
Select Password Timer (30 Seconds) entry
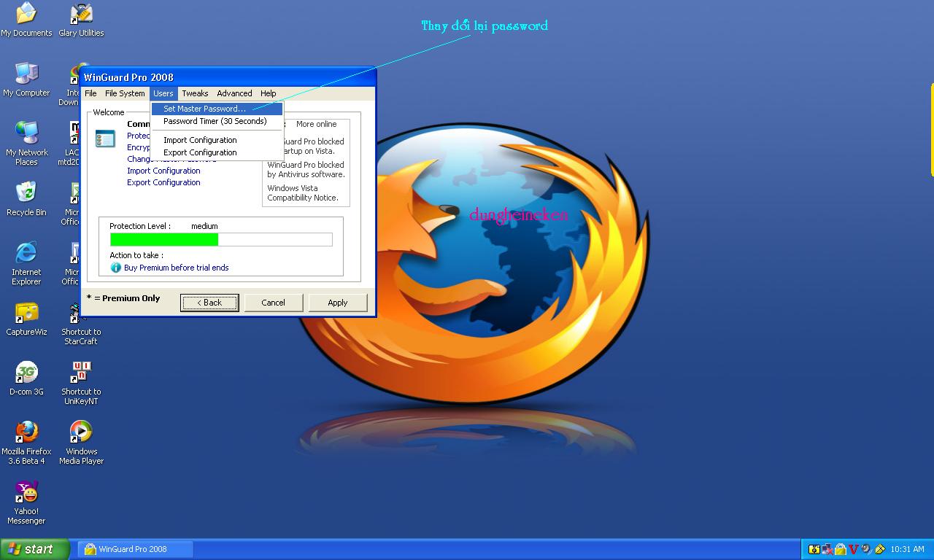(x=217, y=121)
